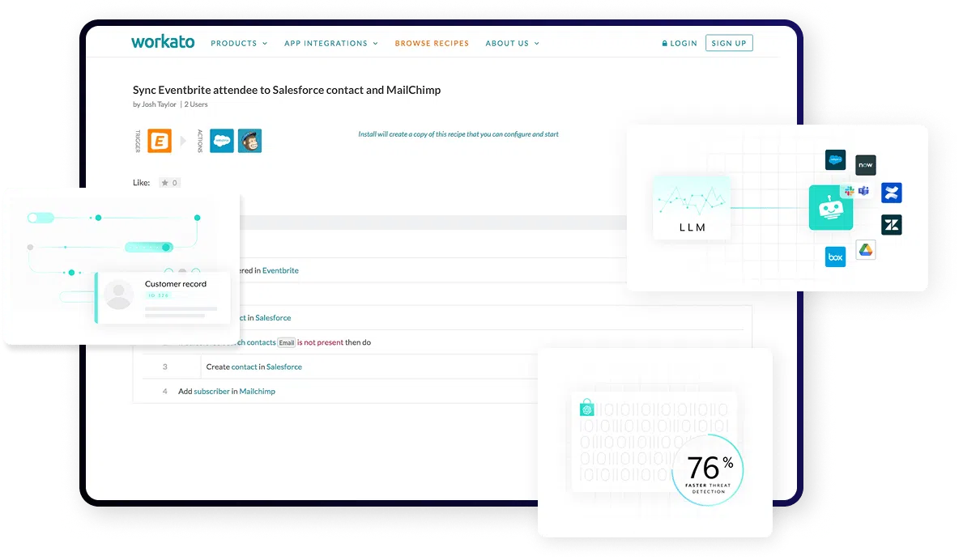Click the LOGIN link with lock icon
The image size is (963, 560).
pos(680,44)
